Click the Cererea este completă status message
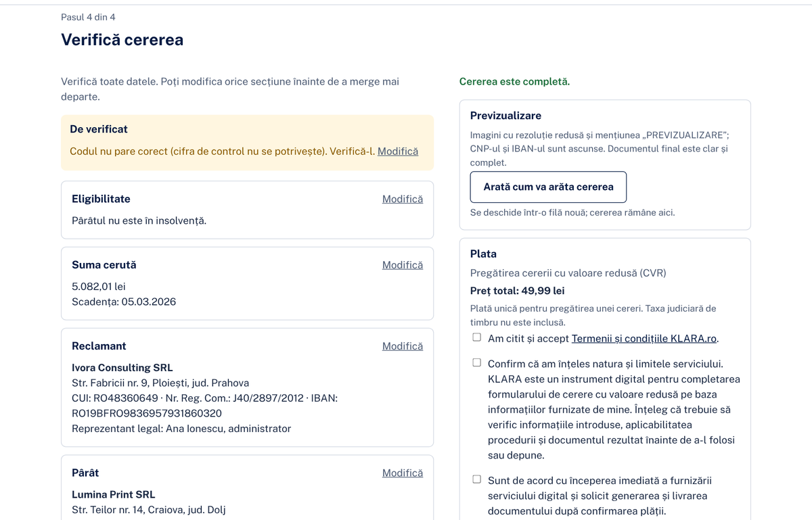 514,82
